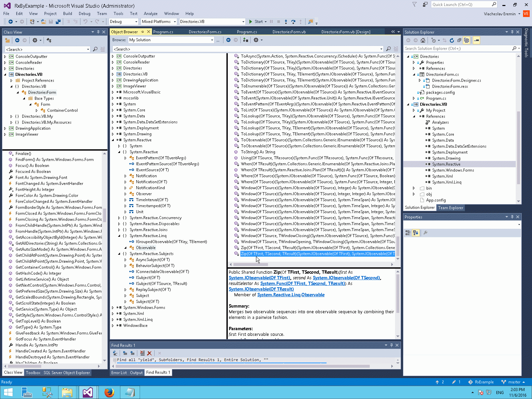Click View Class Diagram icon in Class View
The width and height of the screenshot is (532, 399).
49,40
